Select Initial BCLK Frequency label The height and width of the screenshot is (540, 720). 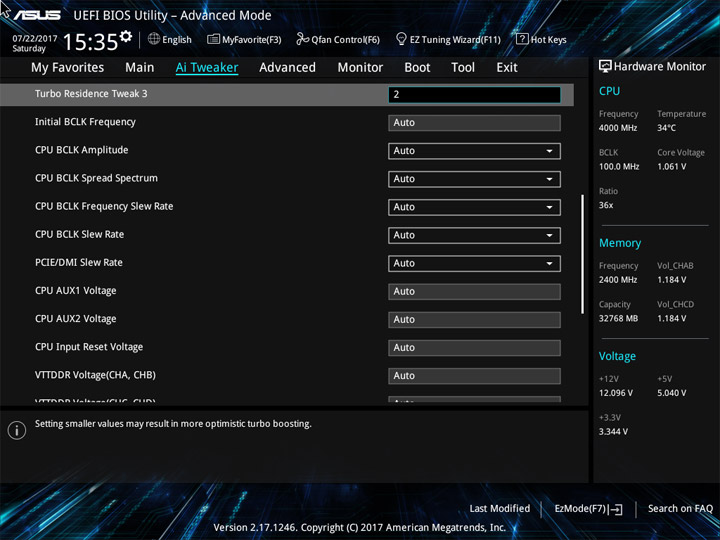[85, 122]
